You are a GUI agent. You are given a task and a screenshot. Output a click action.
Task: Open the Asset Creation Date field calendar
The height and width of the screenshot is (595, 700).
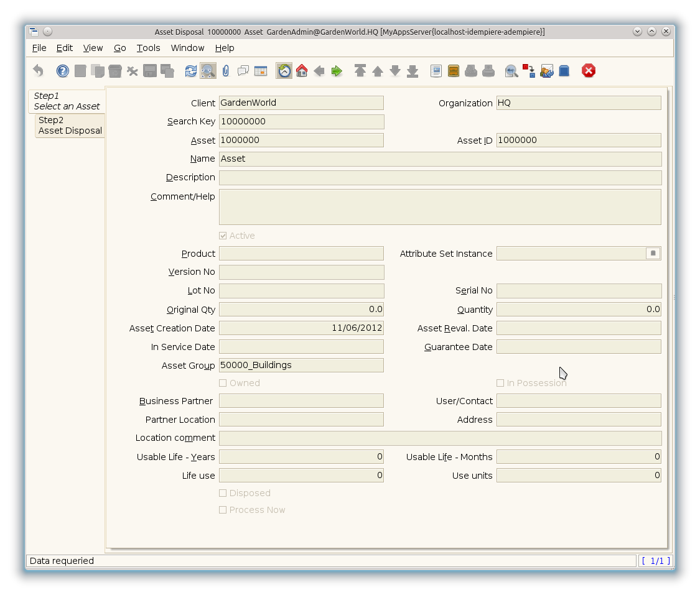tap(301, 328)
